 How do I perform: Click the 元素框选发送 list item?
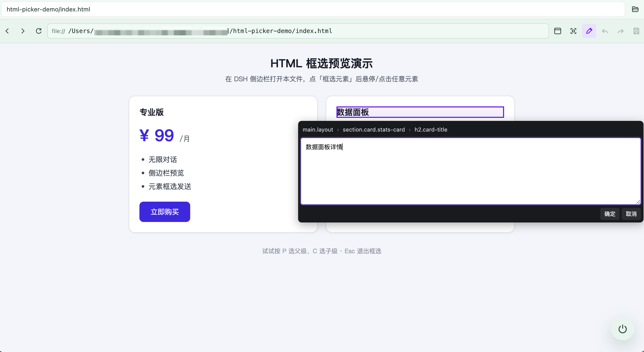point(170,186)
